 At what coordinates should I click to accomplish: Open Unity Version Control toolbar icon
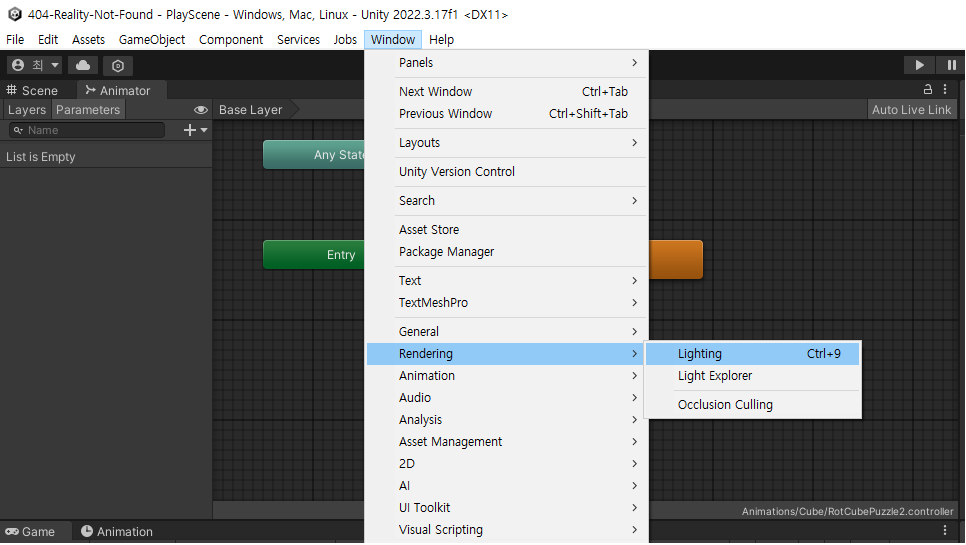pos(118,65)
